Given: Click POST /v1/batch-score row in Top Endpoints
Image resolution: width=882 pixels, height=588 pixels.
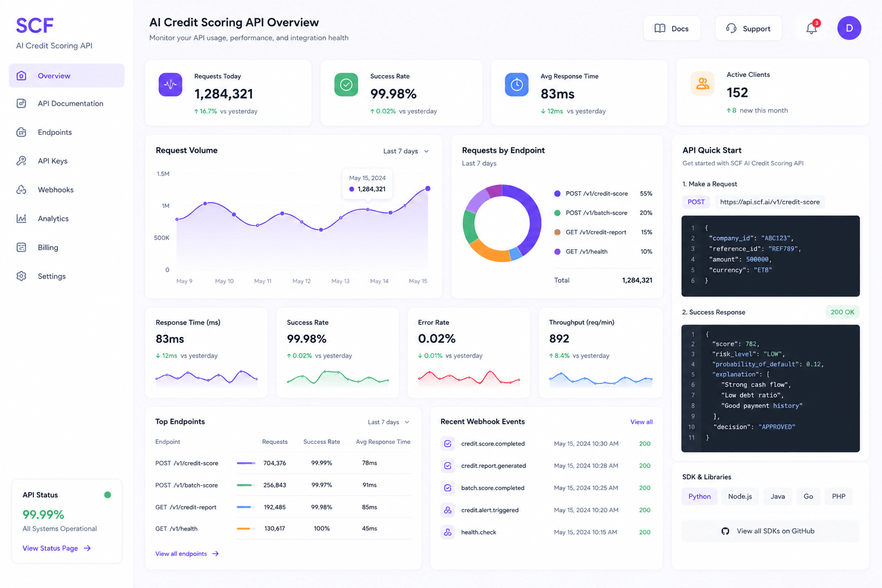Looking at the screenshot, I should coord(283,485).
